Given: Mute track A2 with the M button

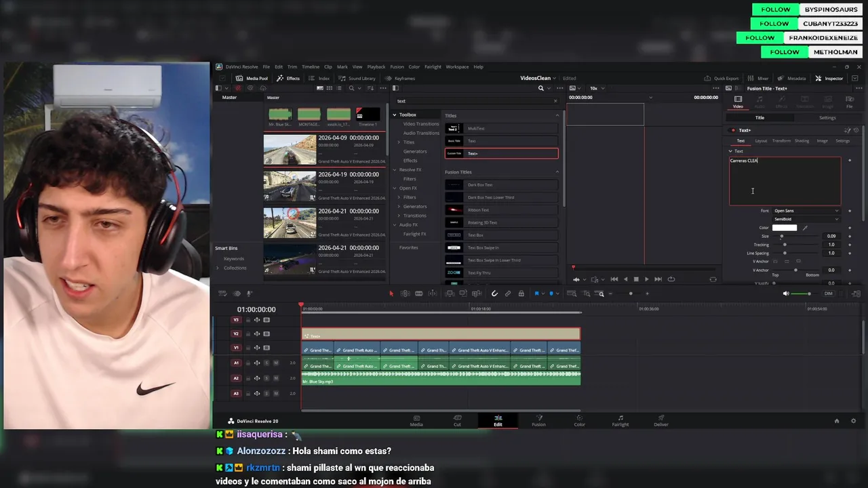Looking at the screenshot, I should click(276, 378).
